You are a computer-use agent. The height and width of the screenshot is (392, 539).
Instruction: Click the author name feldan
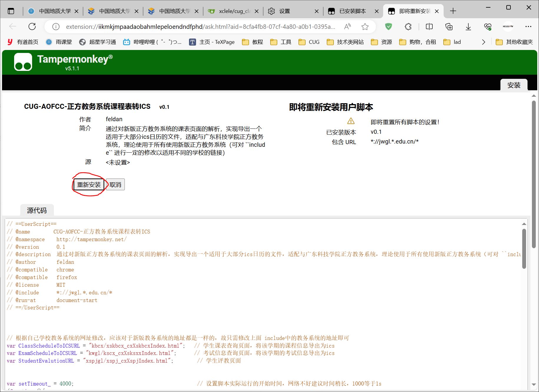tap(114, 119)
